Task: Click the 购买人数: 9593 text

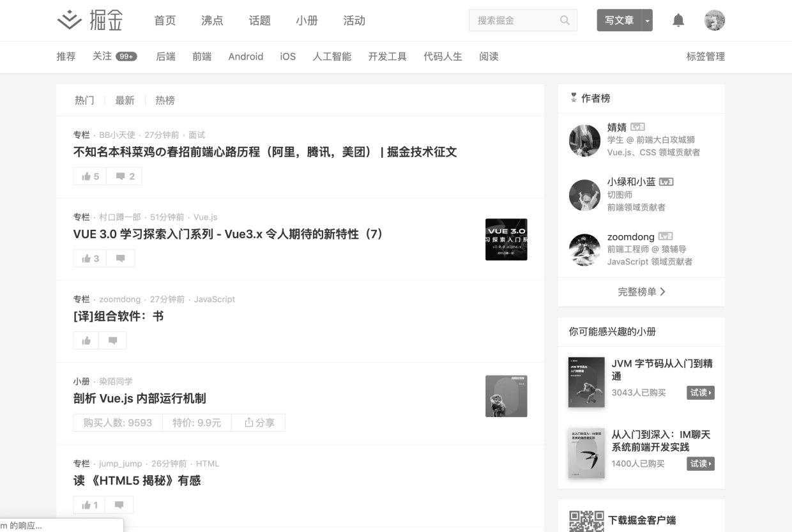Action: click(x=118, y=423)
